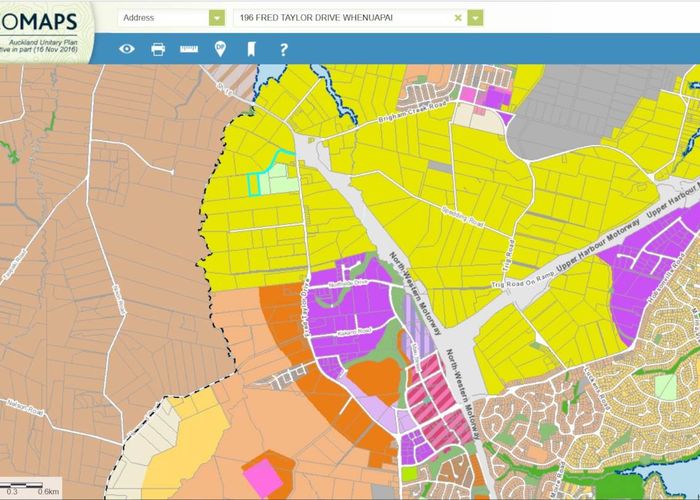
Task: Select the ruler measure tool
Action: [x=189, y=49]
